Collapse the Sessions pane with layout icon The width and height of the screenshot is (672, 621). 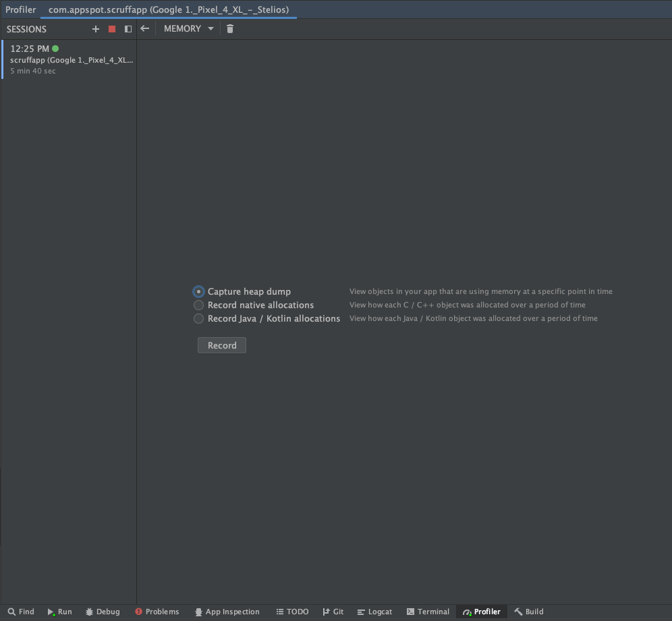(x=128, y=29)
